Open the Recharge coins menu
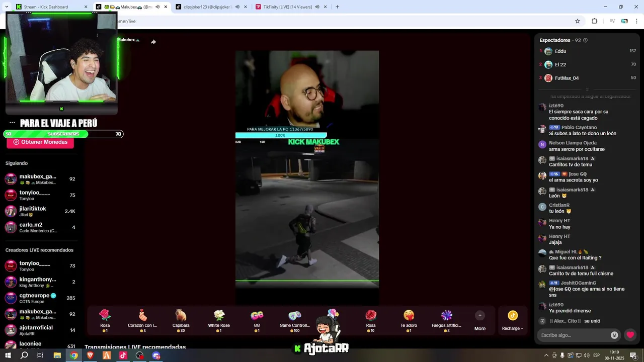This screenshot has height=362, width=644. click(x=513, y=321)
